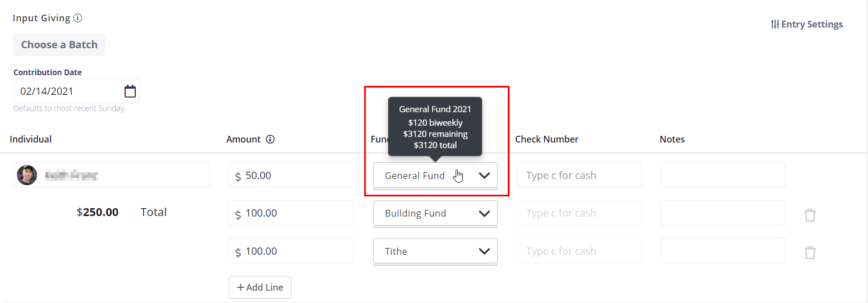The height and width of the screenshot is (303, 868).
Task: Click the Contribution Date text field
Action: [x=67, y=91]
